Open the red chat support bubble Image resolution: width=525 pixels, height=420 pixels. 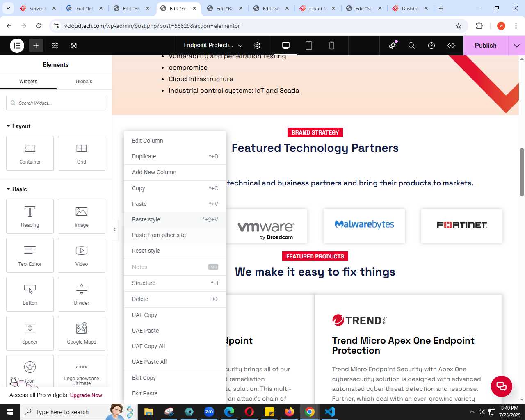click(x=502, y=386)
